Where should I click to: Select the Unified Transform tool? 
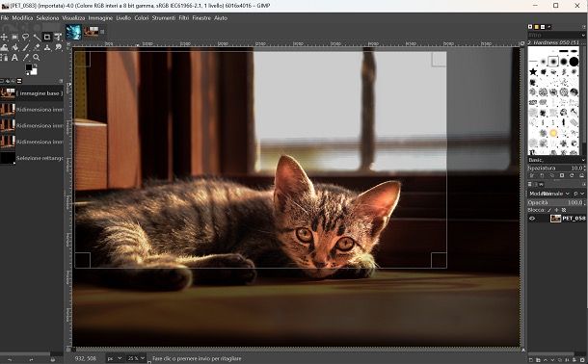(x=58, y=37)
